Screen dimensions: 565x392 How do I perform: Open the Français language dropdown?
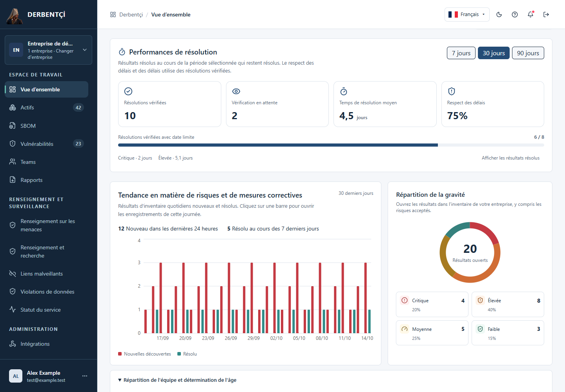(467, 15)
